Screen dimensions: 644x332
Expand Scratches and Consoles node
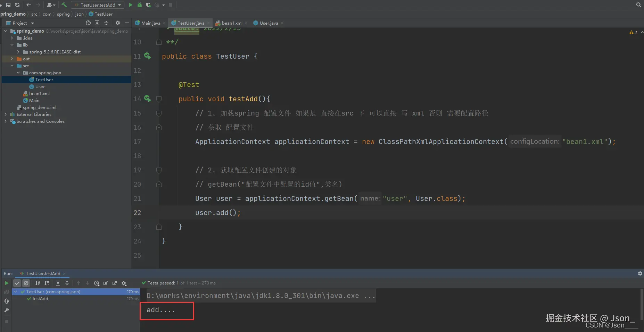tap(6, 121)
